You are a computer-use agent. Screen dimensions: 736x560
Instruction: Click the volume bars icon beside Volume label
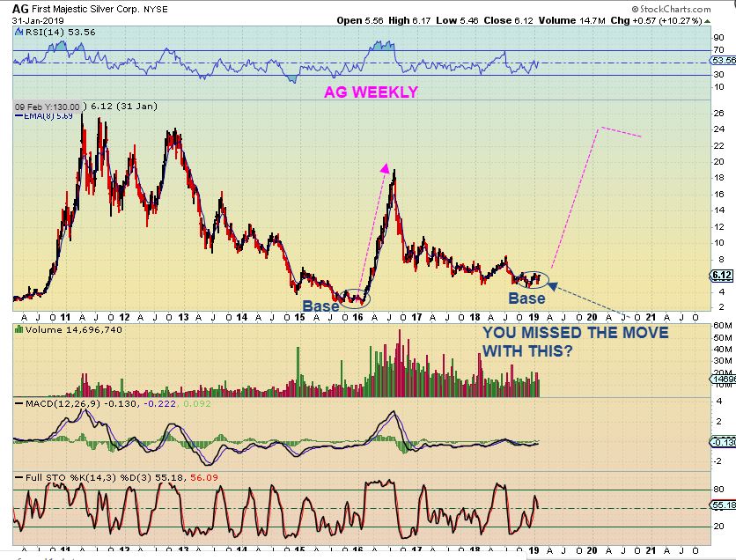point(18,329)
